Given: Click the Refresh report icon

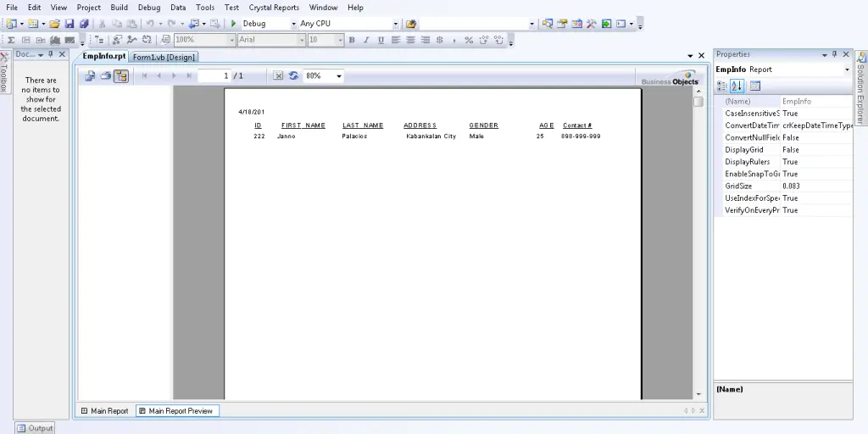Looking at the screenshot, I should click(293, 75).
